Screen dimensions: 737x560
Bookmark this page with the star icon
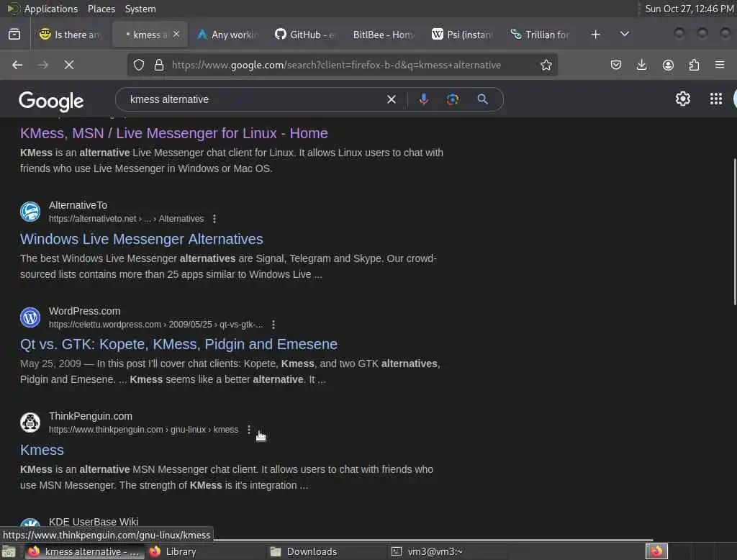pos(546,65)
